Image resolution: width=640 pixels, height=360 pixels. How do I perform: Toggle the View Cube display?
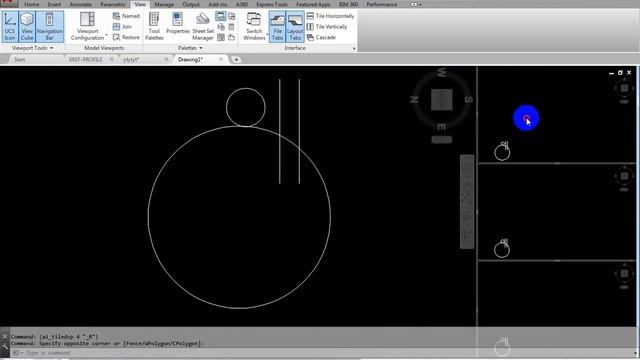click(x=27, y=27)
